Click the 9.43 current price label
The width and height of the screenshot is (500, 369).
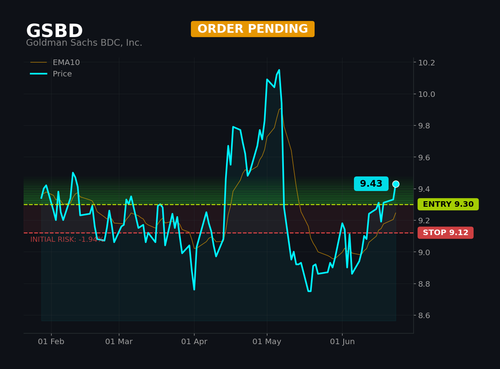point(371,184)
